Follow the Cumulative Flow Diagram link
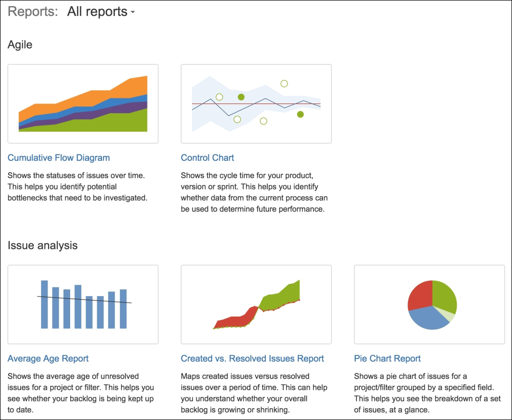 59,158
